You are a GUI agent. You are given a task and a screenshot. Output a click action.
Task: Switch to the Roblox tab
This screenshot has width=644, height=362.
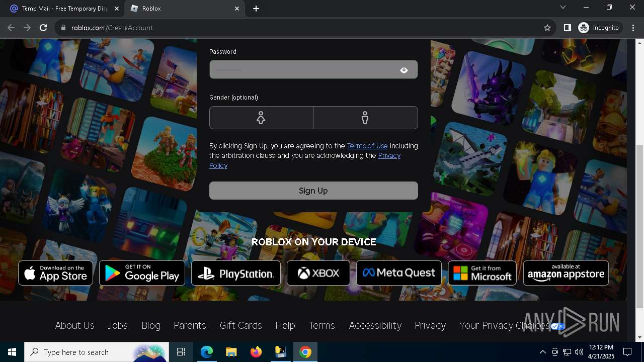click(184, 9)
